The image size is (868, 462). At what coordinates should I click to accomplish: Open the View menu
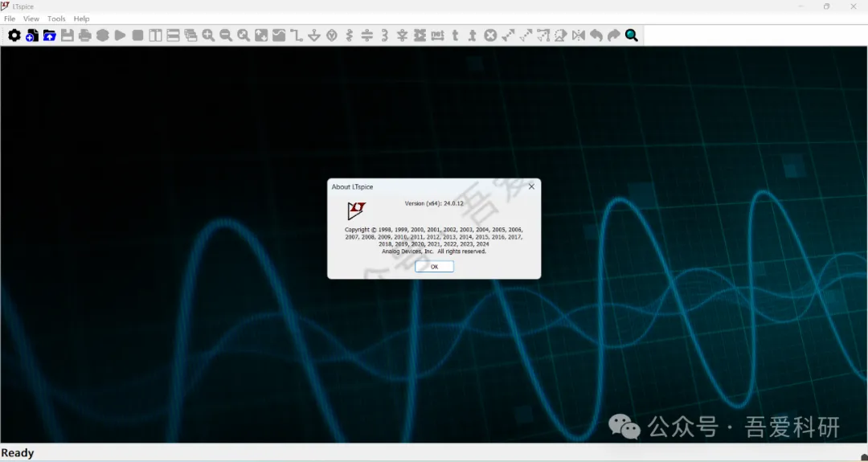click(x=31, y=18)
